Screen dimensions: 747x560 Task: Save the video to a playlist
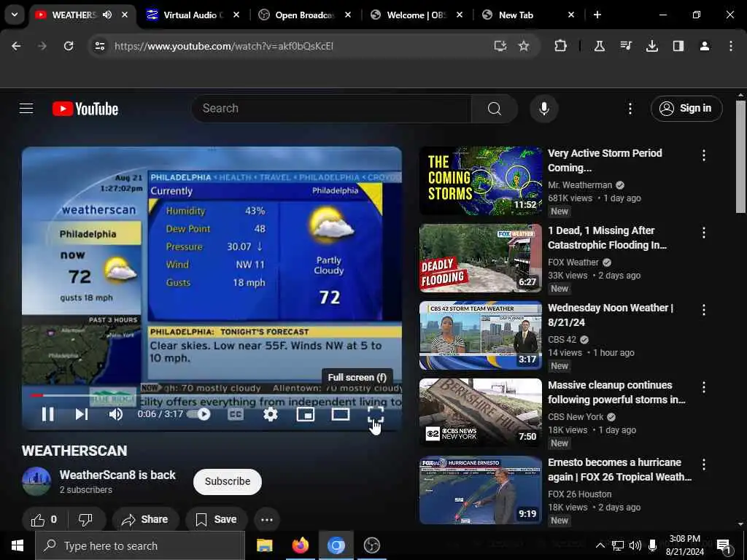coord(217,519)
